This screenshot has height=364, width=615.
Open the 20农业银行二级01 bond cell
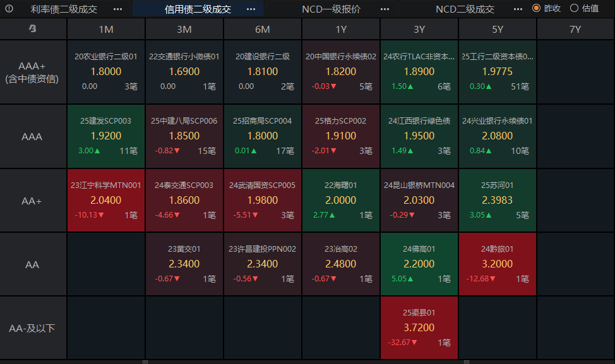click(x=106, y=72)
